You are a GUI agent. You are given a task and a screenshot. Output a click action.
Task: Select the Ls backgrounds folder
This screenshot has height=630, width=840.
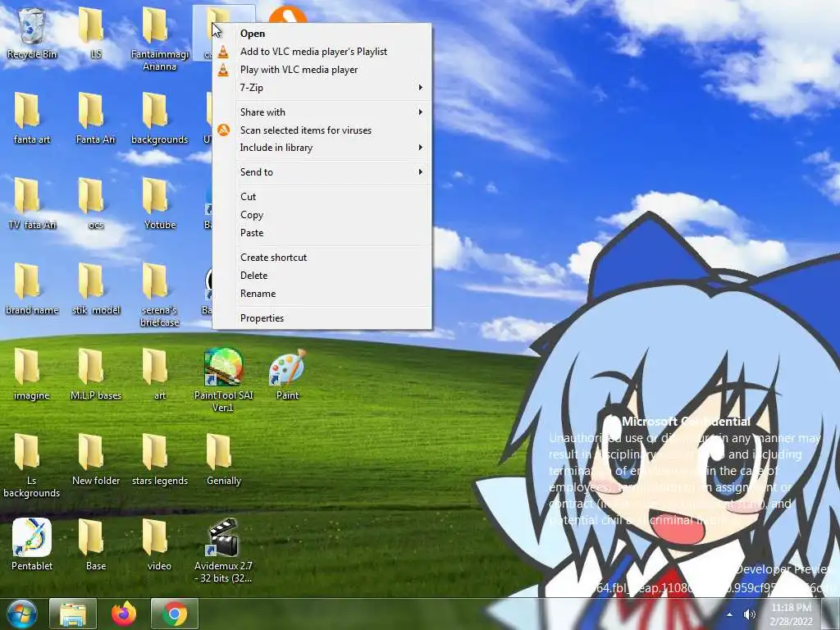click(x=32, y=465)
